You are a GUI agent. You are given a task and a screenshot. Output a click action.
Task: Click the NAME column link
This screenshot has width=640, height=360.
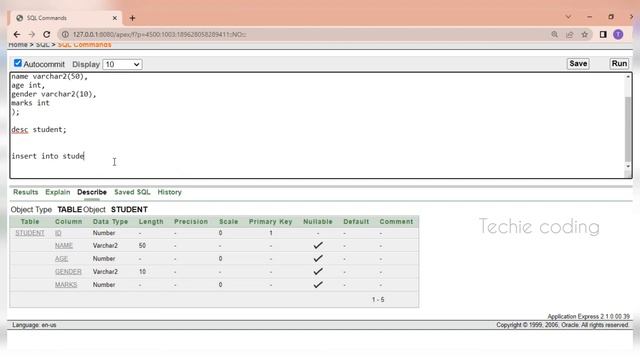tap(64, 246)
